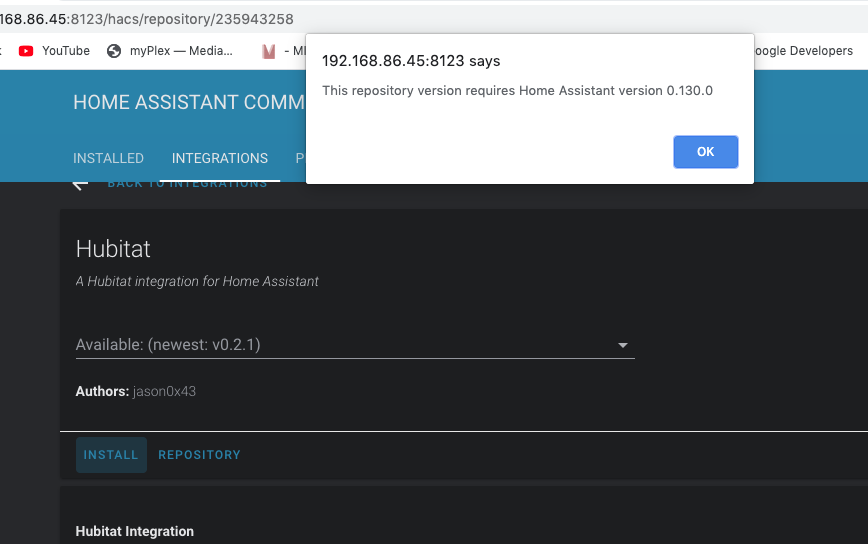
Task: Click the 'A Hubitat integration for Home Assistant' description
Action: point(197,281)
